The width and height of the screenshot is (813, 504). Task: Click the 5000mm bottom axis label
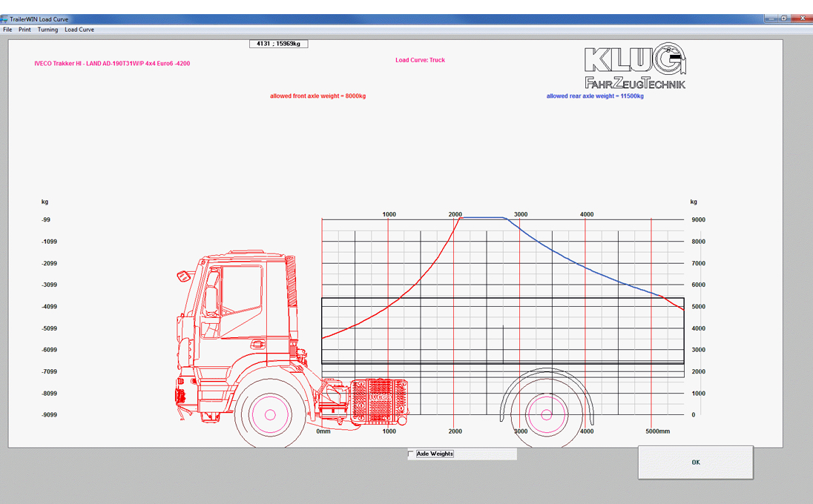pos(657,431)
